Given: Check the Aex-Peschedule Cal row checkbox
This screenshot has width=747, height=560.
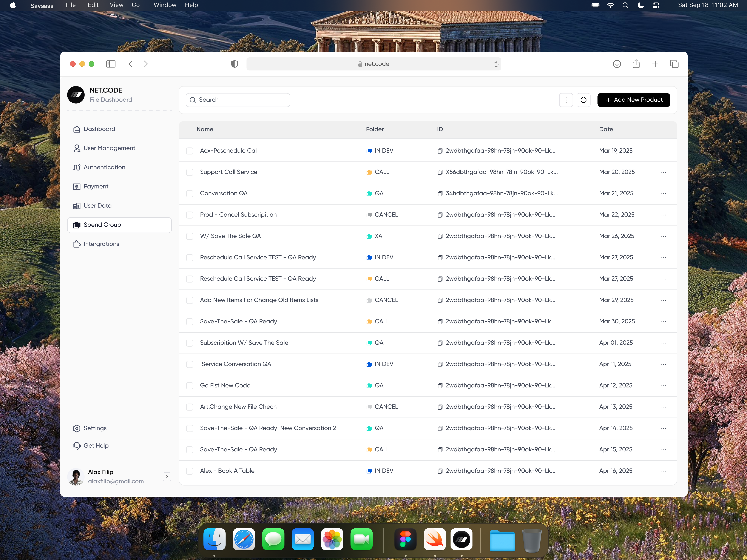Looking at the screenshot, I should pos(190,151).
